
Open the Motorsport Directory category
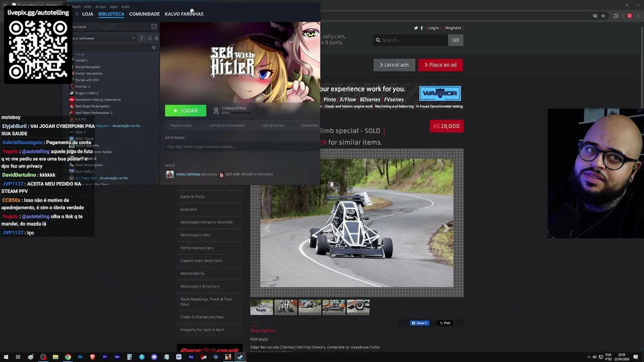coord(200,286)
